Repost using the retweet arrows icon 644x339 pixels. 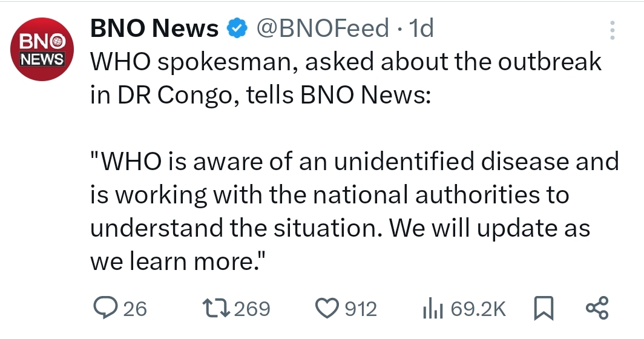217,309
